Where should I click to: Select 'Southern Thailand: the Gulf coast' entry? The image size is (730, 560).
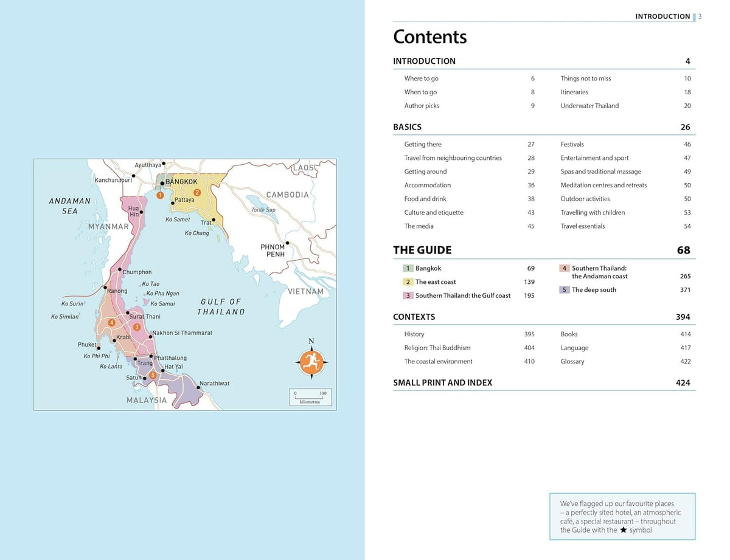point(463,296)
